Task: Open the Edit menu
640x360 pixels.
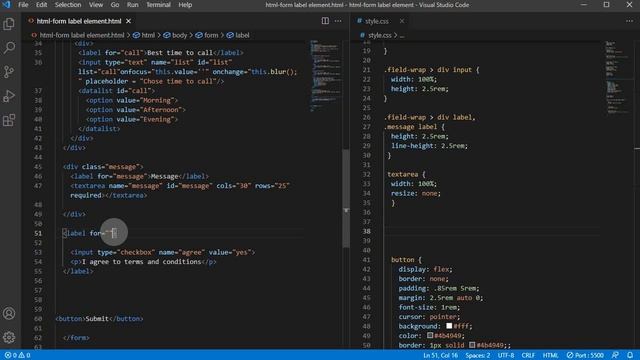Action: tap(41, 5)
